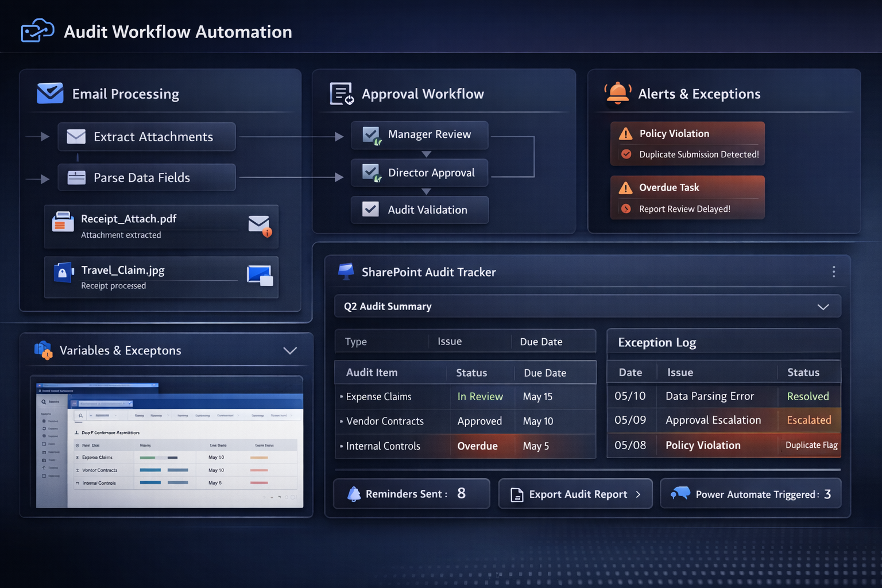Image resolution: width=882 pixels, height=588 pixels.
Task: Click the Parse Data Fields step
Action: pyautogui.click(x=146, y=177)
